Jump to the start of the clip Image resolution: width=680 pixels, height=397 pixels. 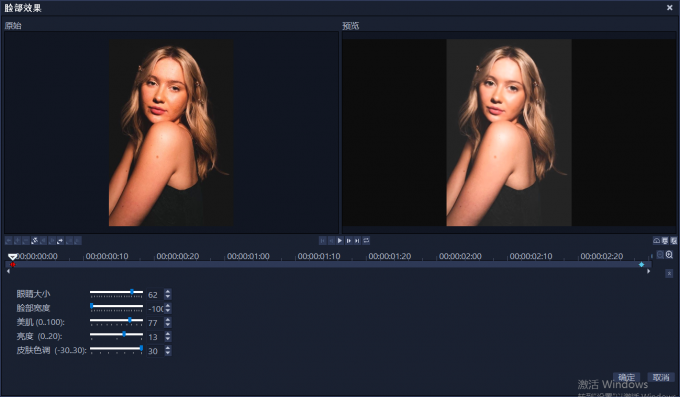323,240
